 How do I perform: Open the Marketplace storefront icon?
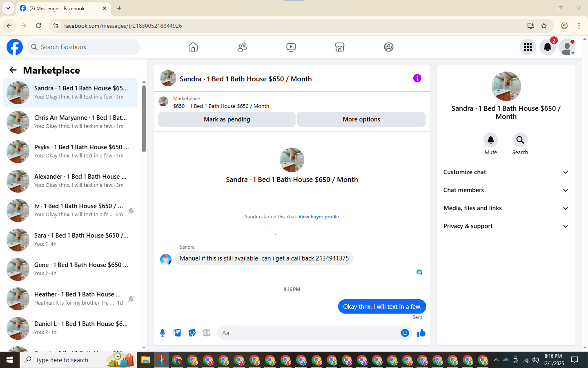click(340, 47)
